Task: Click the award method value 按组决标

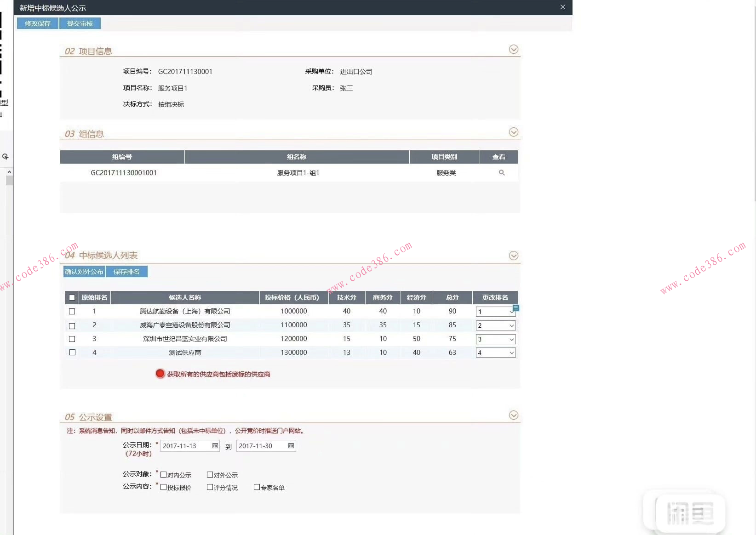Action: pos(171,104)
